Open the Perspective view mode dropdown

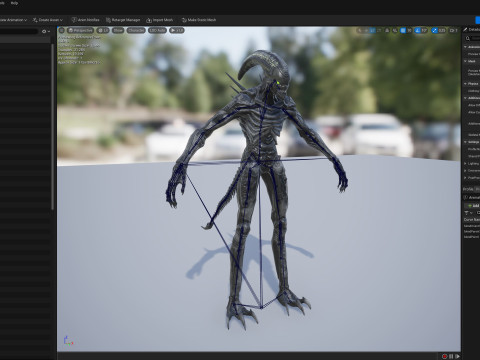pyautogui.click(x=80, y=30)
